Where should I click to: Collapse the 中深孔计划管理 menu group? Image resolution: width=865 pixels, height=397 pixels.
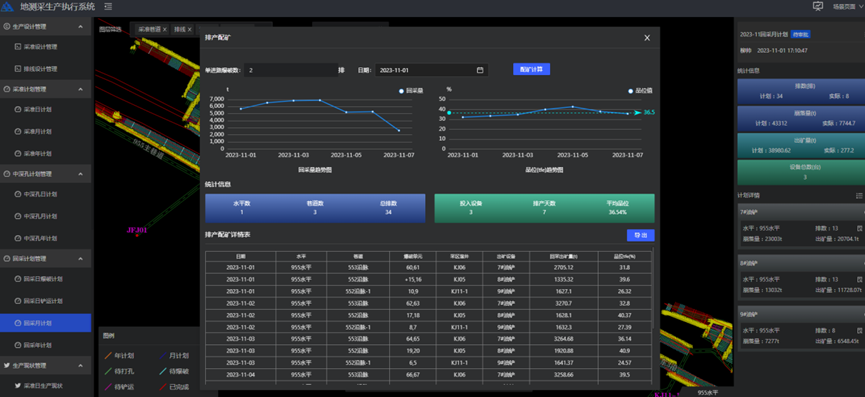(81, 174)
